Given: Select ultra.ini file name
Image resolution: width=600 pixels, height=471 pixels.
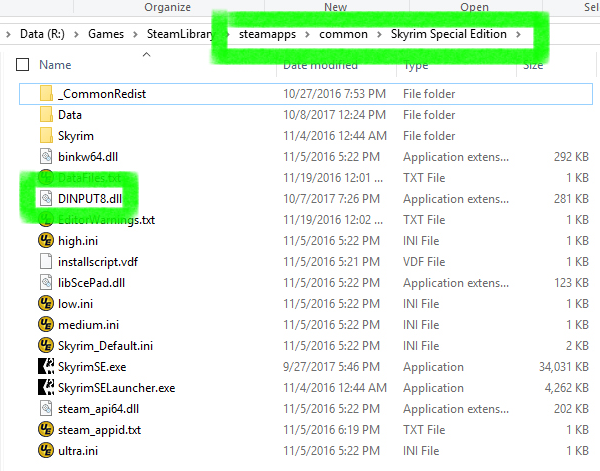Looking at the screenshot, I should pyautogui.click(x=78, y=450).
